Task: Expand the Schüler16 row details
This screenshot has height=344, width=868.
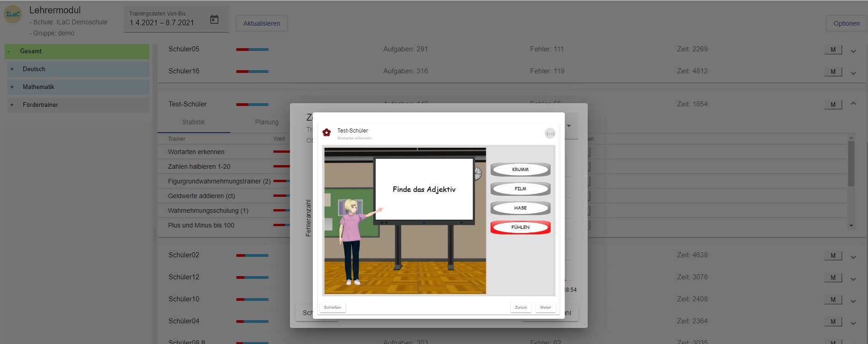Action: tap(853, 73)
